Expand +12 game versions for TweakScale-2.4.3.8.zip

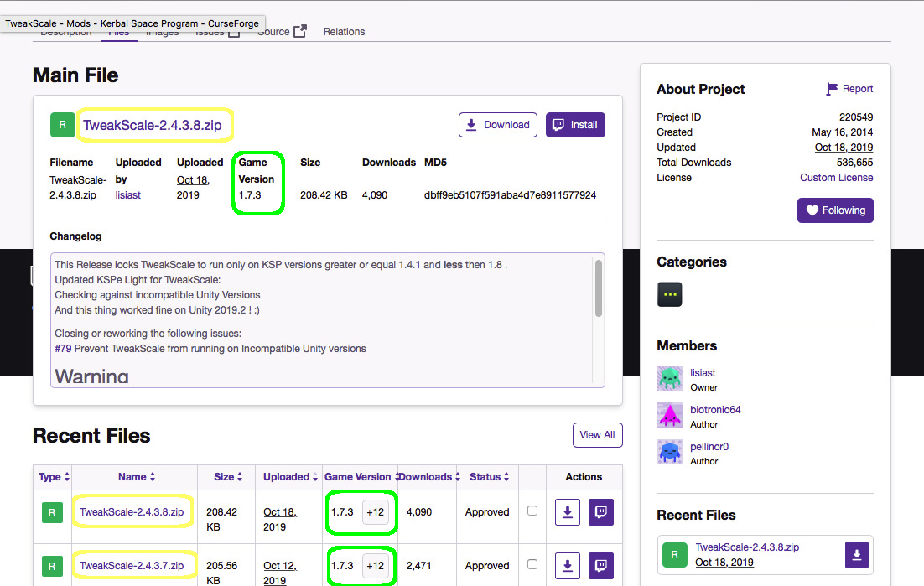376,512
